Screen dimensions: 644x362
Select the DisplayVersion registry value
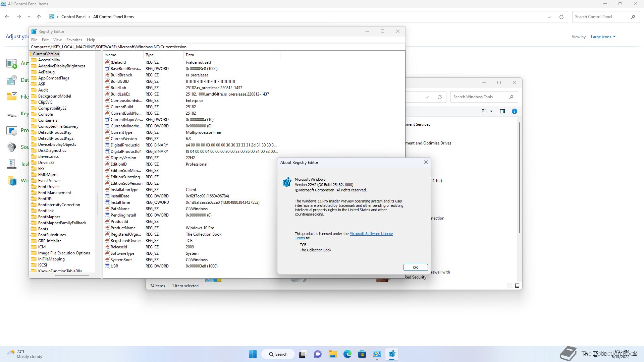[x=123, y=158]
